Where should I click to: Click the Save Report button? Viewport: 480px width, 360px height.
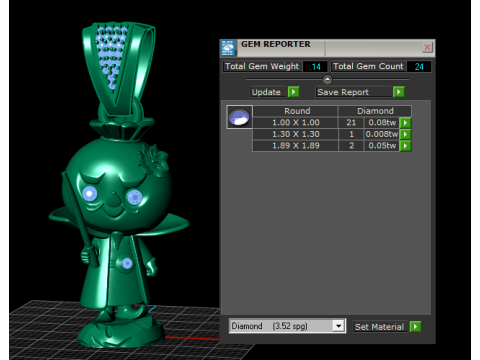(x=354, y=92)
